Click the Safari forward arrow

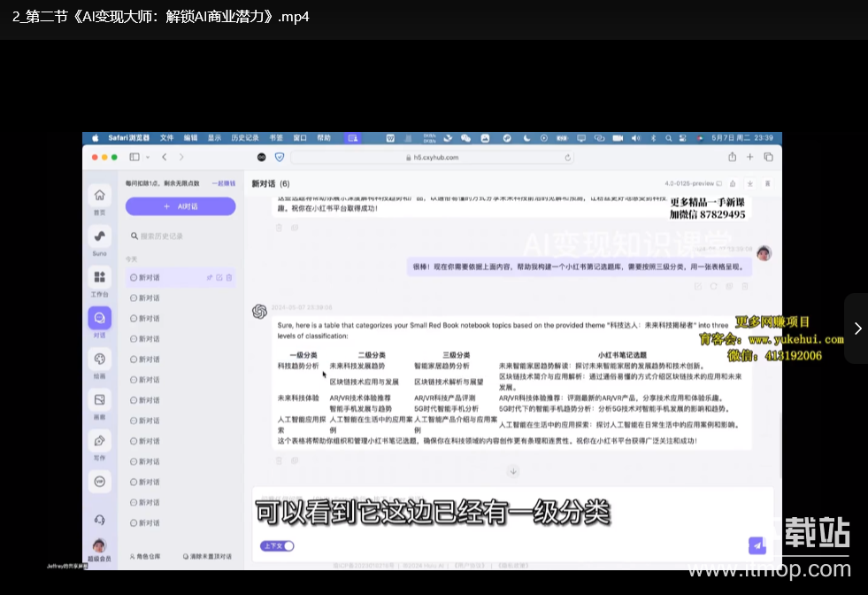[x=181, y=158]
